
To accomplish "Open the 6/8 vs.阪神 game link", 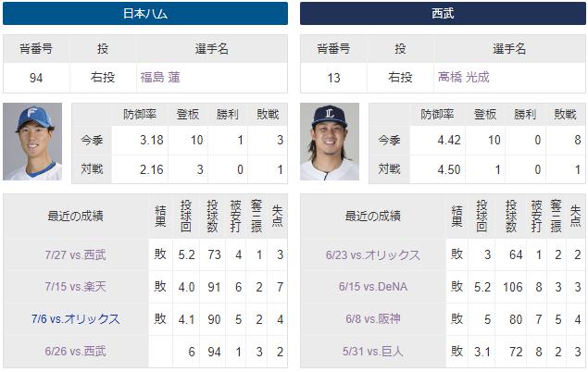I will point(373,319).
